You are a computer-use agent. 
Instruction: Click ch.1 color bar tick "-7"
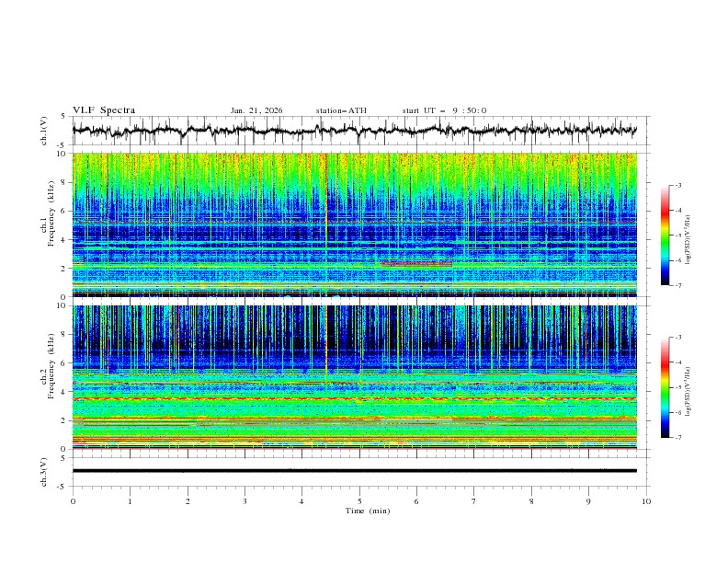pos(677,285)
